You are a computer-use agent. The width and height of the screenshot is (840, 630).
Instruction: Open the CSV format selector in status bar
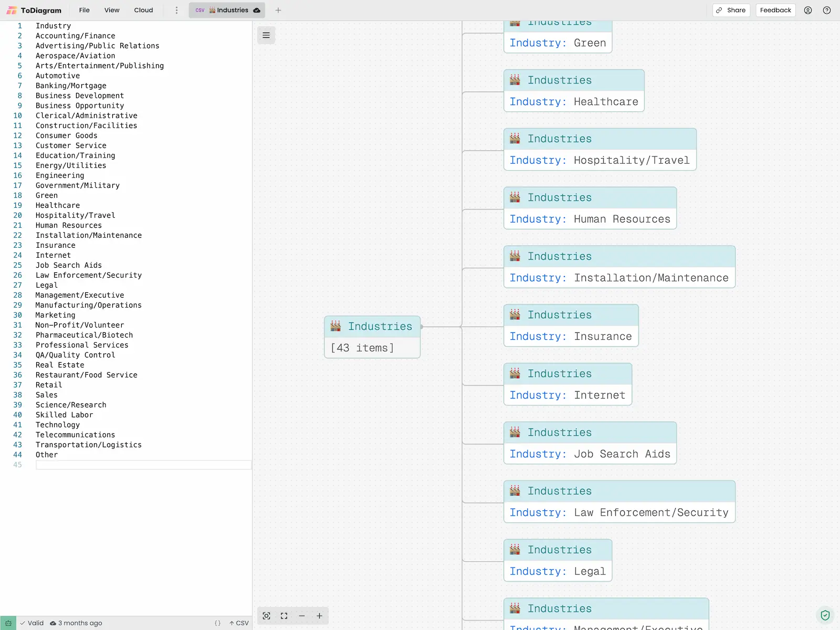point(239,623)
